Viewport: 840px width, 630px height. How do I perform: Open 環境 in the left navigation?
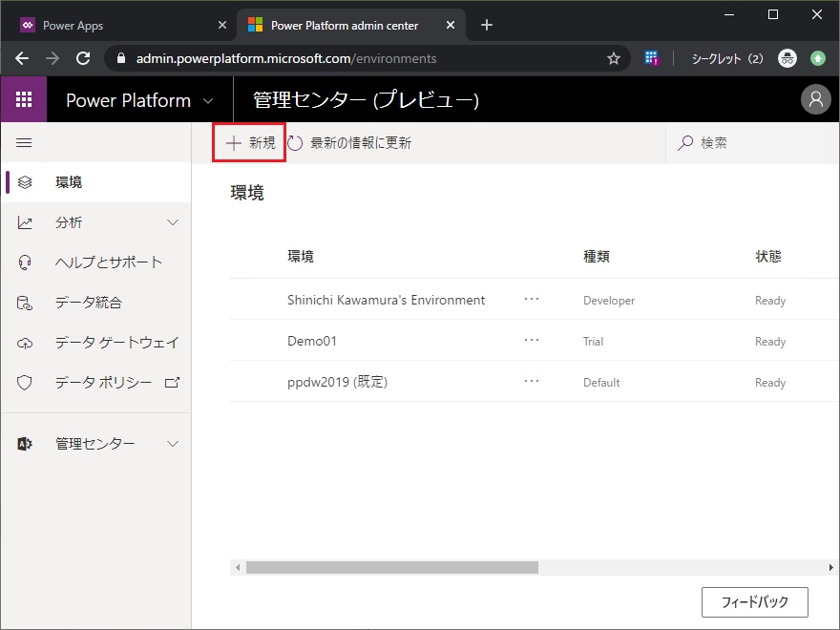tap(96, 182)
